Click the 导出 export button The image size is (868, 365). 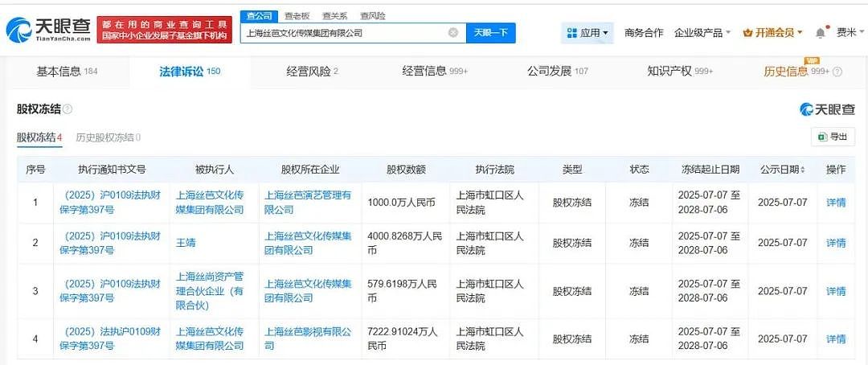pyautogui.click(x=833, y=137)
